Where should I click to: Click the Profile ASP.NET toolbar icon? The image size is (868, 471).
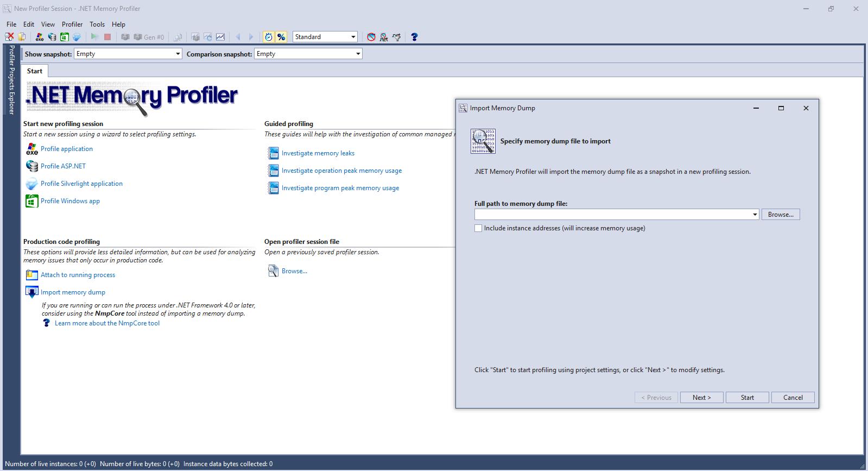click(52, 37)
